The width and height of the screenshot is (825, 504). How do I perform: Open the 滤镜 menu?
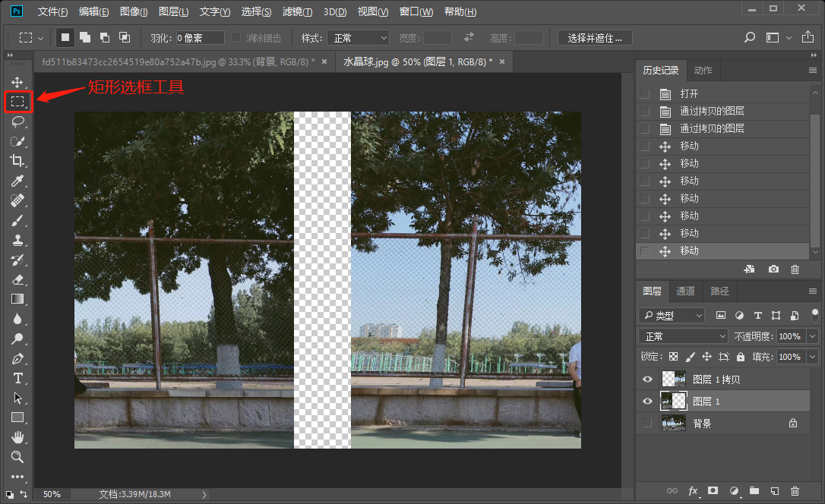pyautogui.click(x=296, y=11)
